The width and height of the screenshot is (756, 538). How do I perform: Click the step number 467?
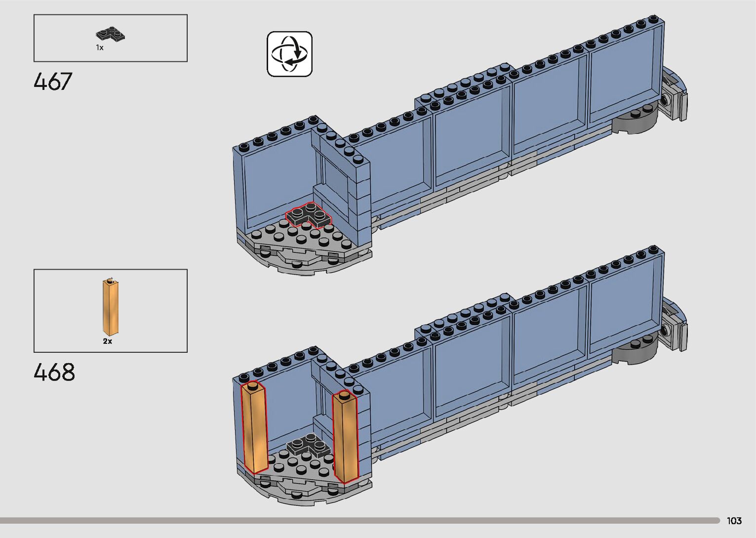pyautogui.click(x=53, y=82)
